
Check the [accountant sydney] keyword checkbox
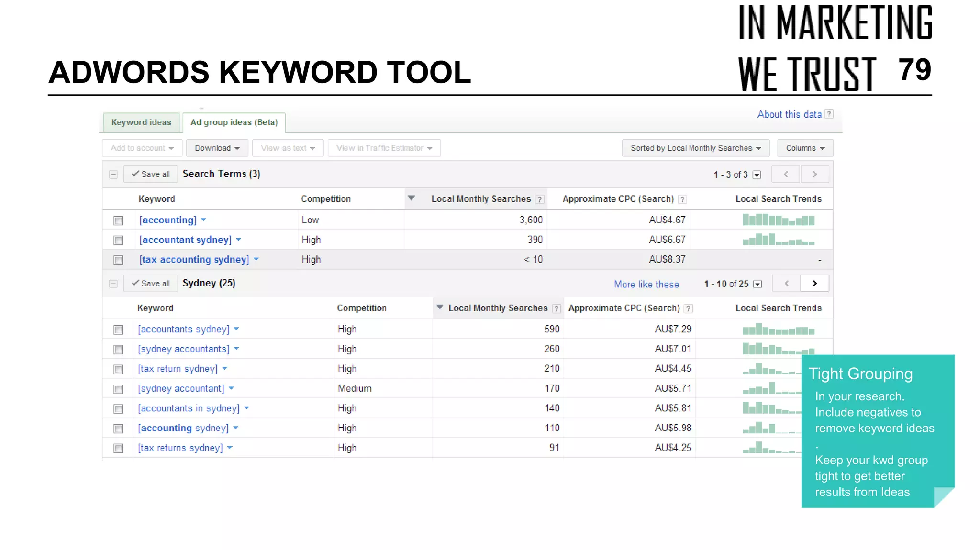pyautogui.click(x=118, y=240)
